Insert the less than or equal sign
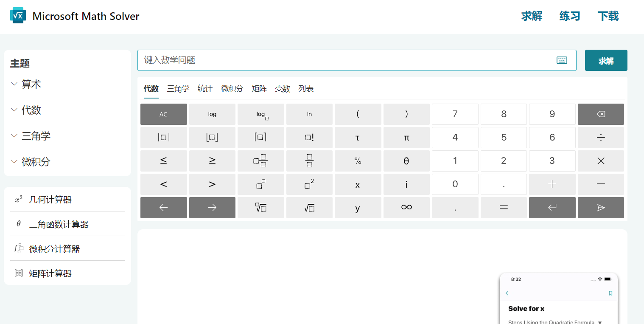Viewport: 644px width, 324px height. click(163, 161)
